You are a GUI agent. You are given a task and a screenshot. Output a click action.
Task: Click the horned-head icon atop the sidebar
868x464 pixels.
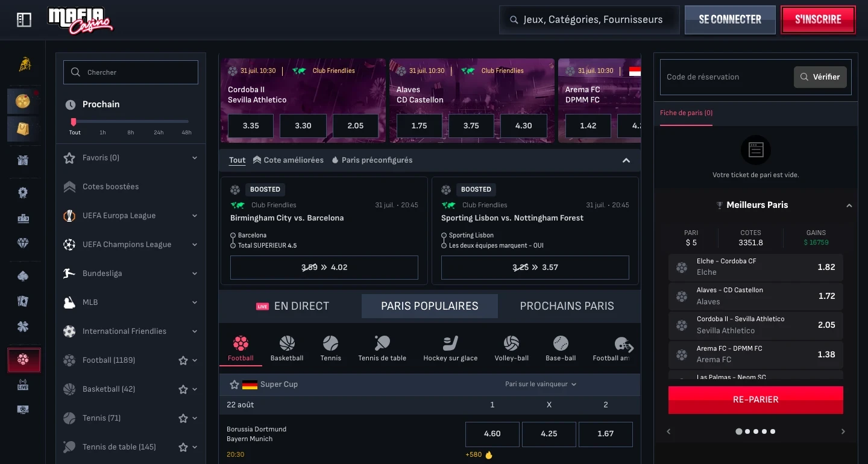click(x=24, y=64)
